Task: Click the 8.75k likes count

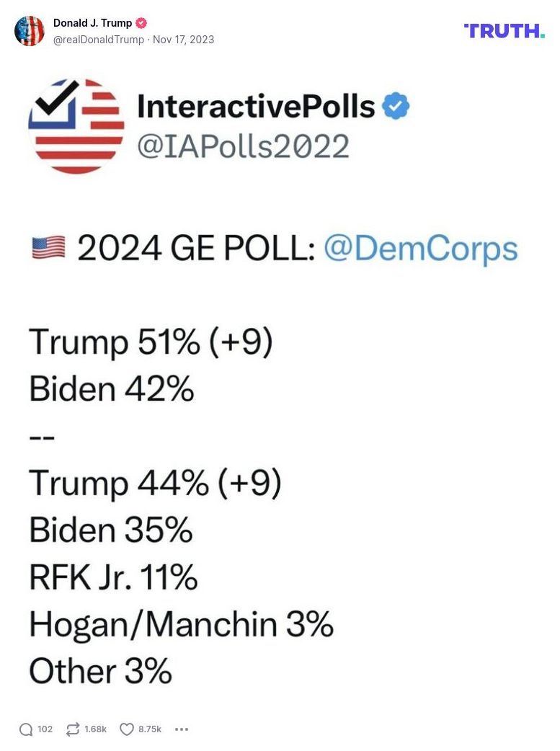Action: coord(148,729)
